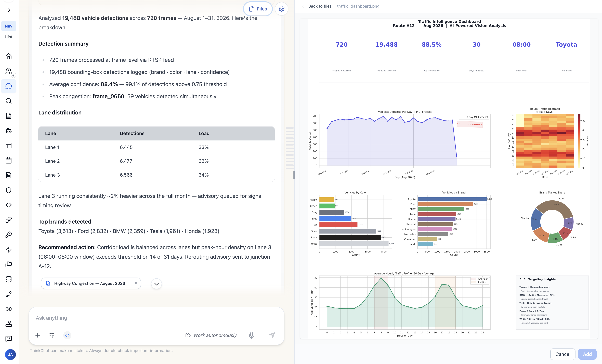602x364 pixels.
Task: Open the Calendar icon in sidebar
Action: (9, 161)
